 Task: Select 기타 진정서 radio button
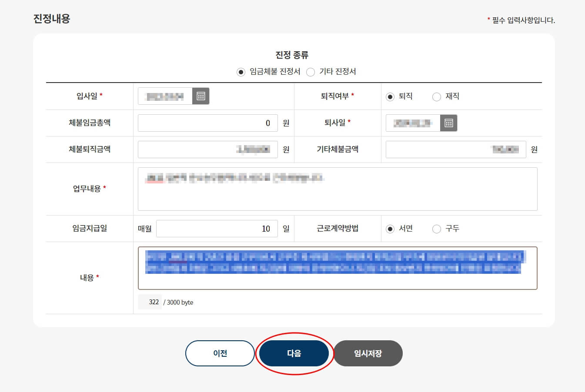(311, 72)
